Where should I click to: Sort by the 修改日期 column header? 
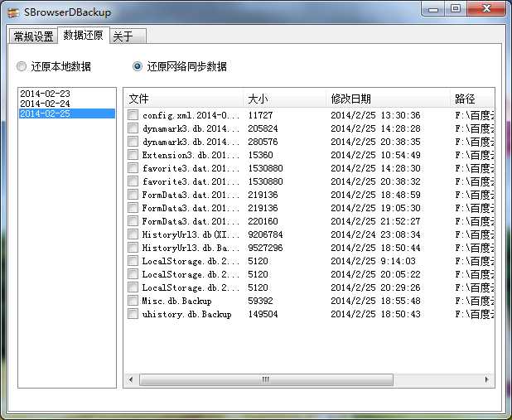pyautogui.click(x=389, y=99)
